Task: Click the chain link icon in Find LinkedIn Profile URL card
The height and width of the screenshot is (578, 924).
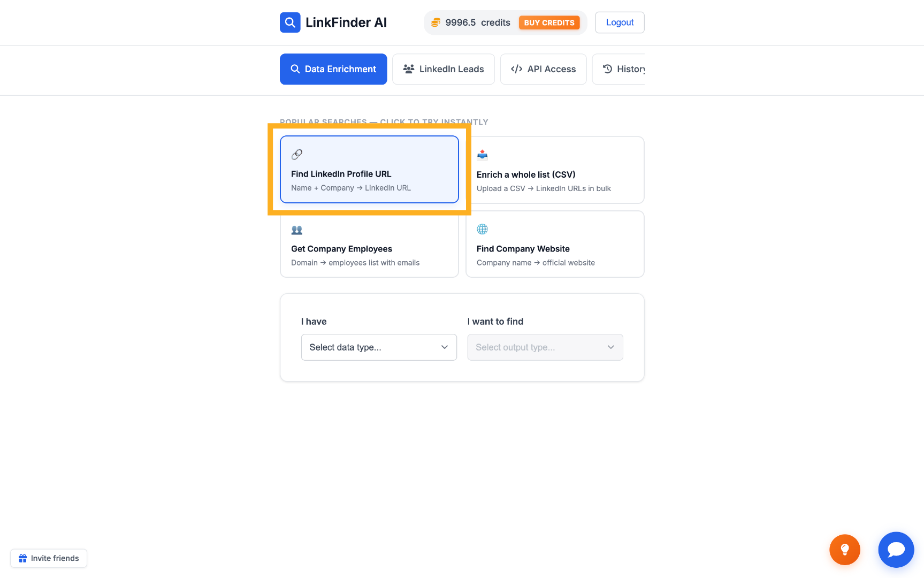Action: 297,155
